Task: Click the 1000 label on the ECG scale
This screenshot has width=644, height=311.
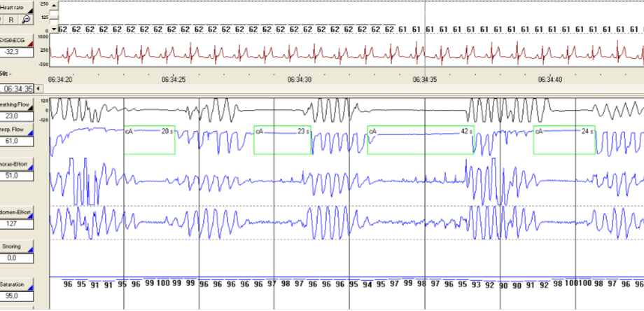Action: (43, 37)
